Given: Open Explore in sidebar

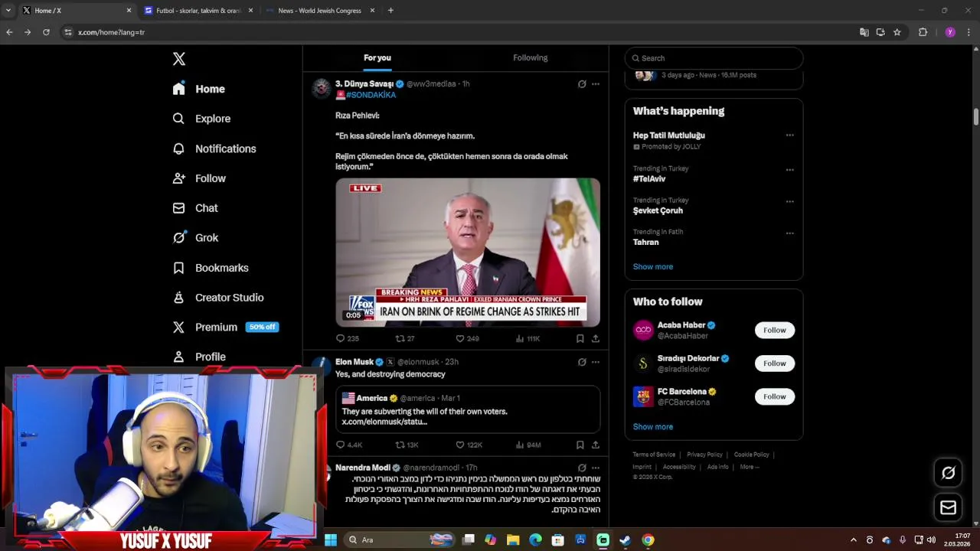Looking at the screenshot, I should [x=201, y=119].
